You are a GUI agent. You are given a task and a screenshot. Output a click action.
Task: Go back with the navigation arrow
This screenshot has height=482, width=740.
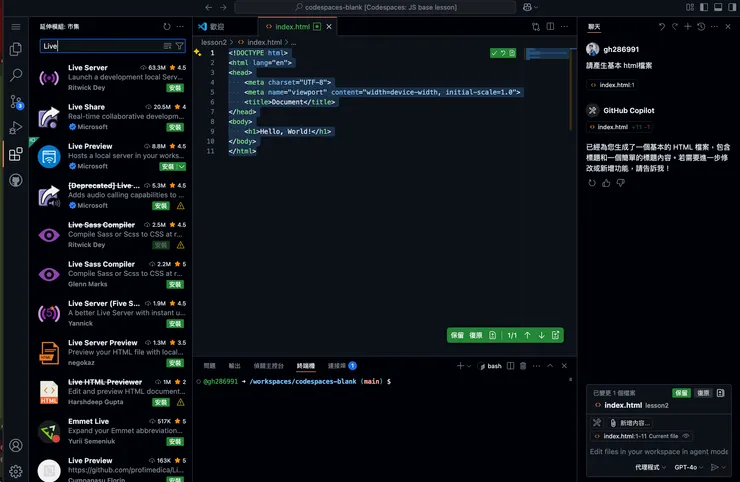pyautogui.click(x=209, y=7)
